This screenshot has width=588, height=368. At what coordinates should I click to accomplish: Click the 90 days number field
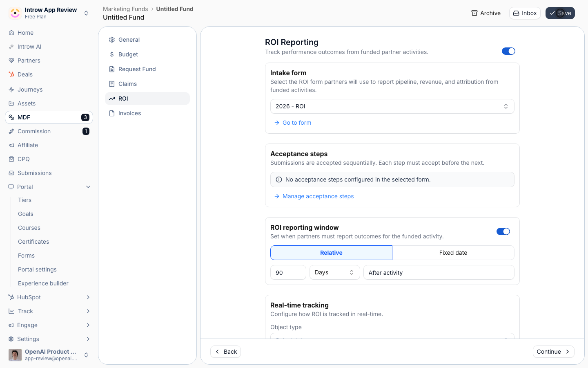[288, 272]
